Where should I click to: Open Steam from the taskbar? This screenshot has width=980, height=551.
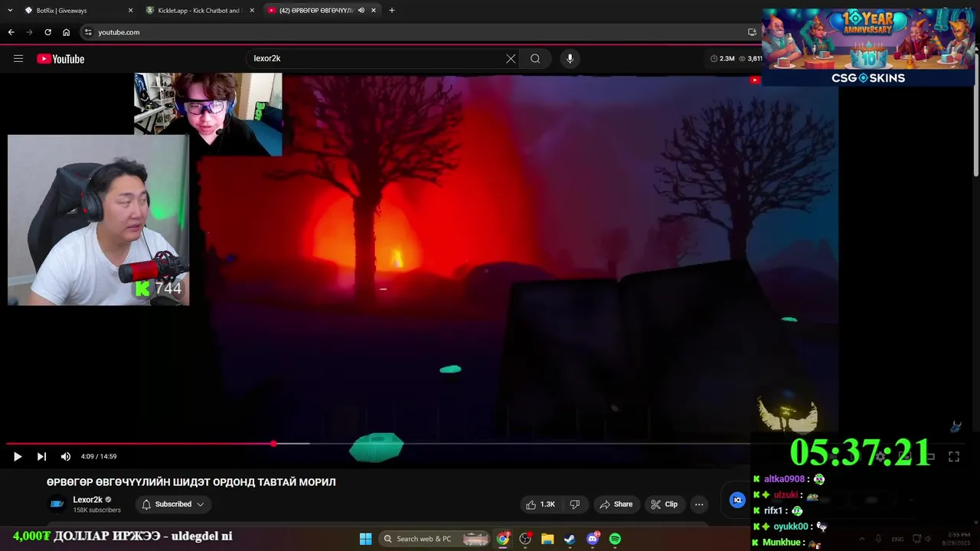[x=570, y=539]
